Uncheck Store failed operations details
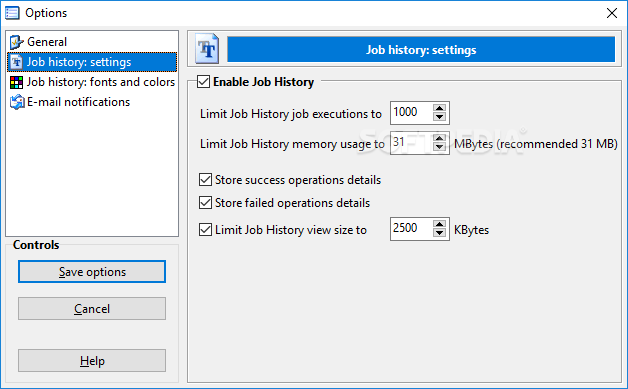 tap(205, 203)
